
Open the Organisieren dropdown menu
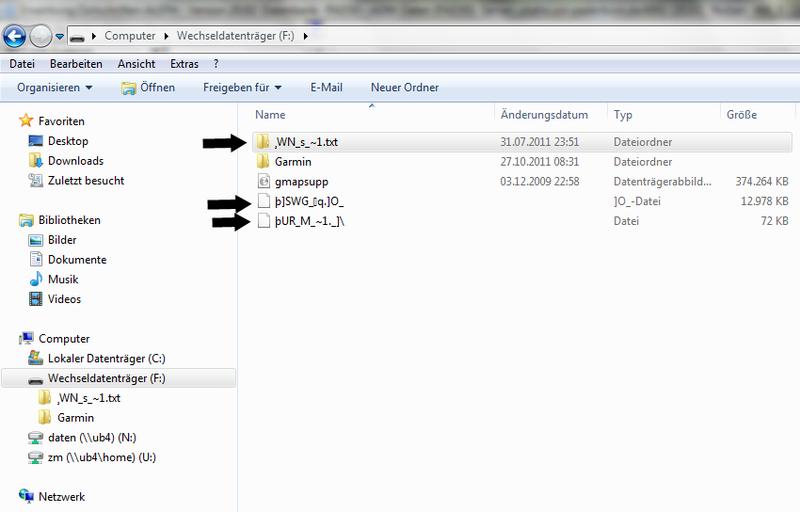54,88
